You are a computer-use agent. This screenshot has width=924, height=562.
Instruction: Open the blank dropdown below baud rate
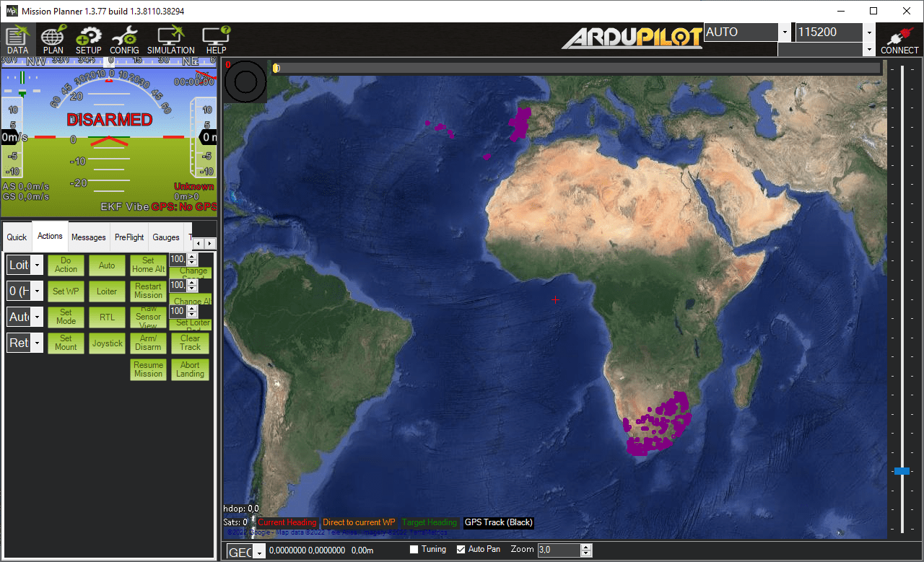(869, 50)
